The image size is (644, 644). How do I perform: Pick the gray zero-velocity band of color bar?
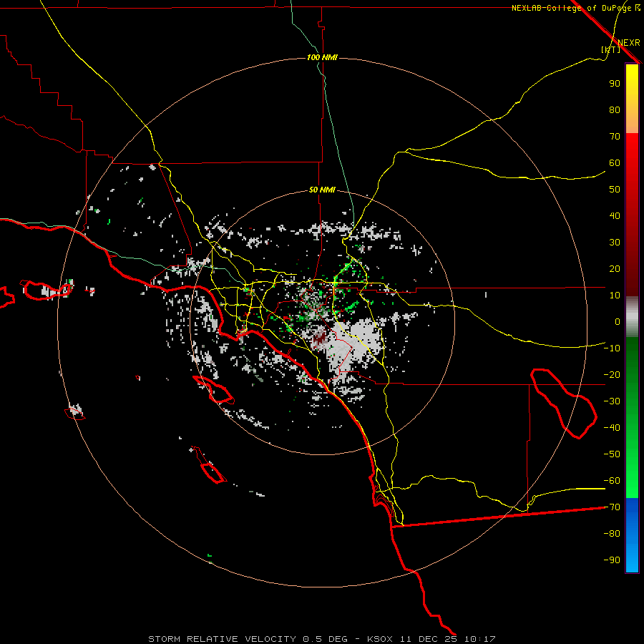click(x=632, y=317)
